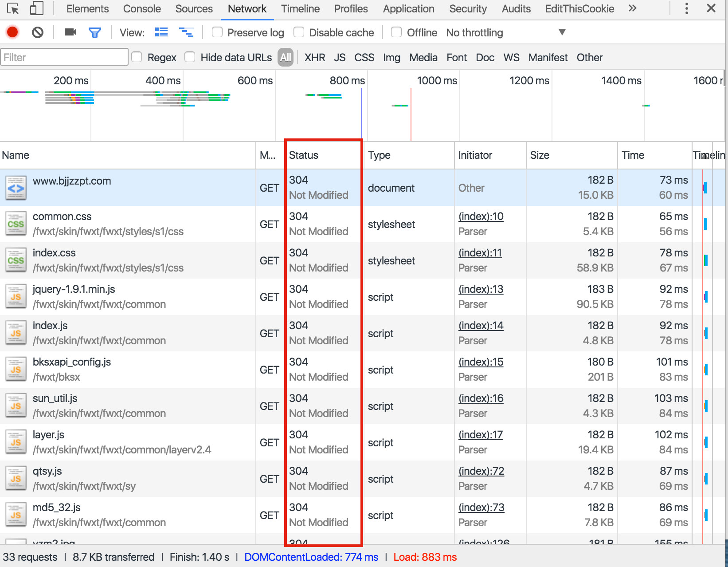Click the Filter text input field
The height and width of the screenshot is (567, 728).
64,58
